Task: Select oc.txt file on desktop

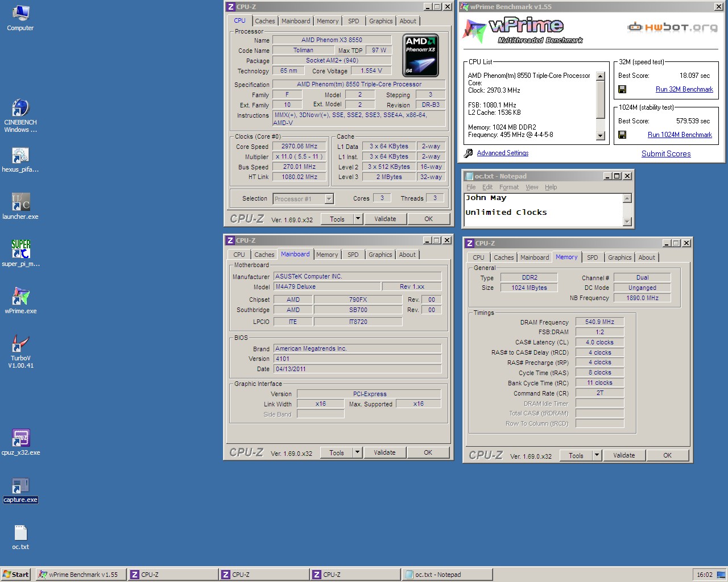Action: click(20, 537)
